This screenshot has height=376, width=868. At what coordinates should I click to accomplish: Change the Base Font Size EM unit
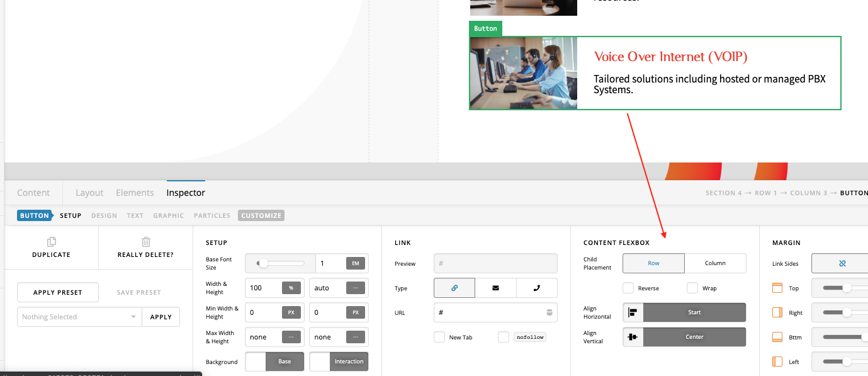pyautogui.click(x=355, y=263)
